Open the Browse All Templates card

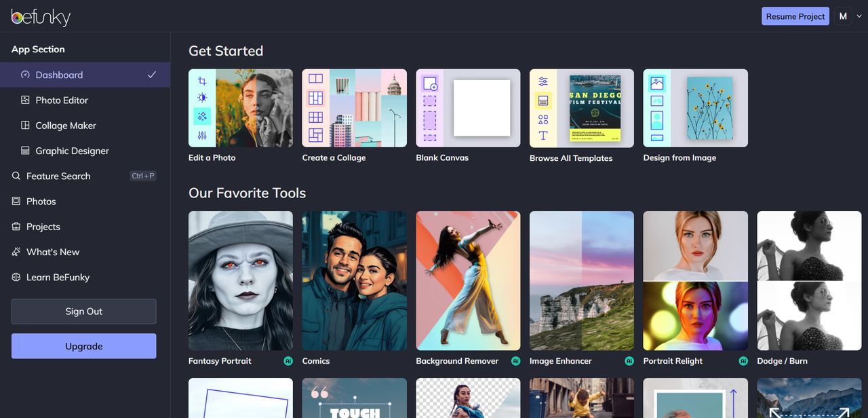[x=582, y=108]
